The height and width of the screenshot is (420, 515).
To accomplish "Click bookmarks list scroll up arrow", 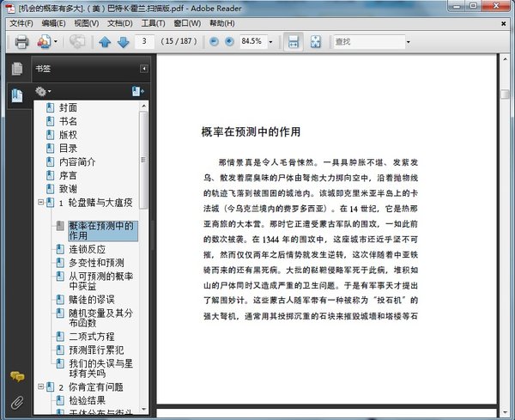I will (x=143, y=106).
